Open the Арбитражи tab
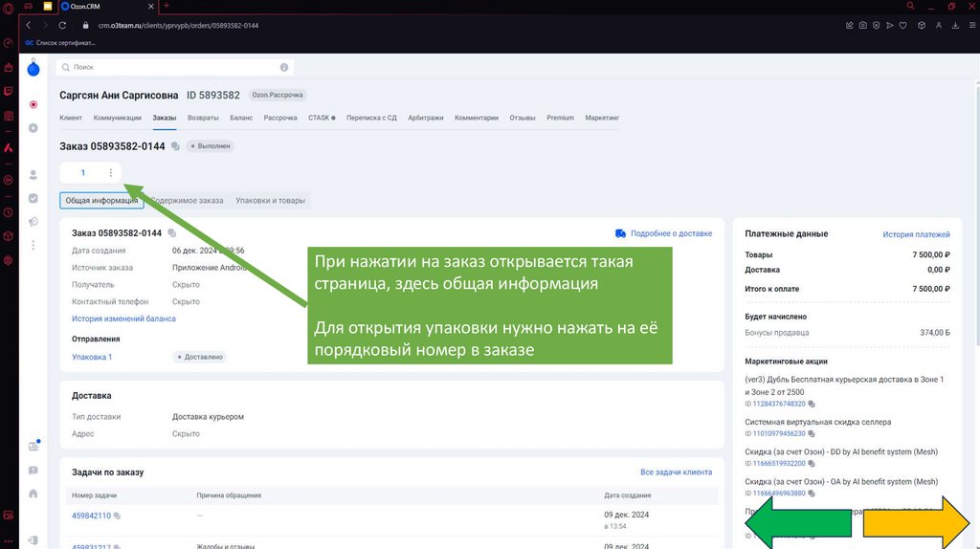980x549 pixels. pos(426,118)
